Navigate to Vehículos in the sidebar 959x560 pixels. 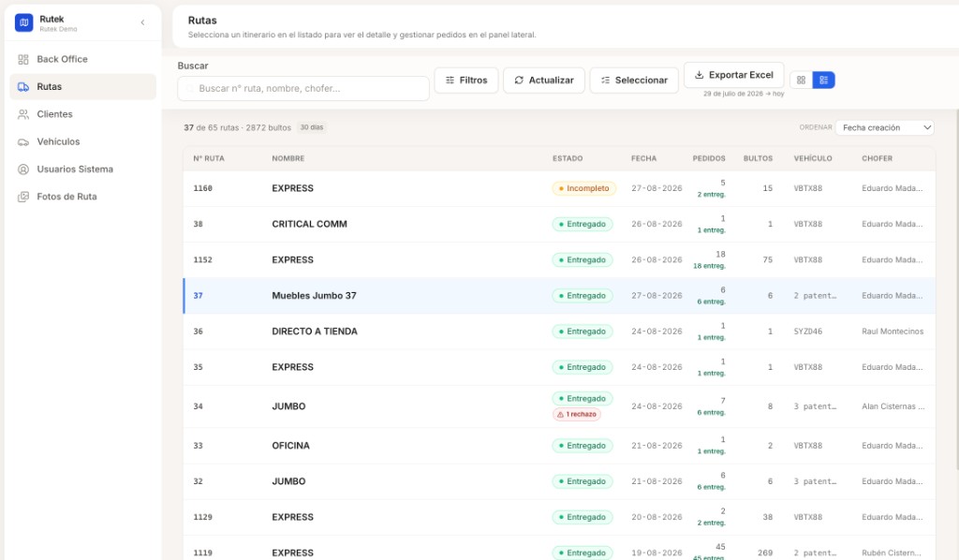[82, 141]
